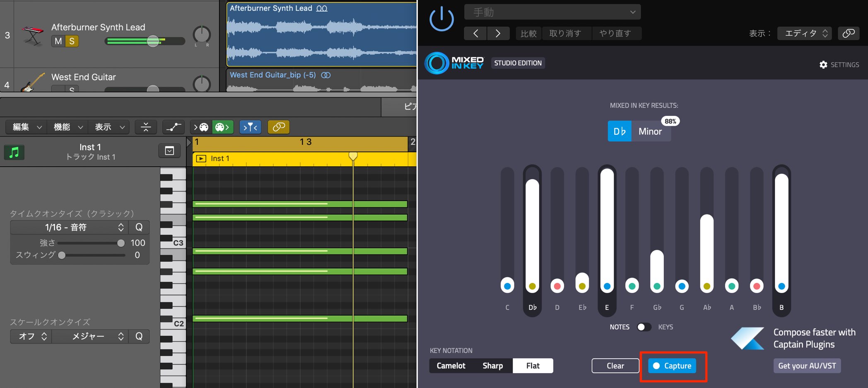Apply scale quantize Q button
The height and width of the screenshot is (388, 868).
(139, 336)
